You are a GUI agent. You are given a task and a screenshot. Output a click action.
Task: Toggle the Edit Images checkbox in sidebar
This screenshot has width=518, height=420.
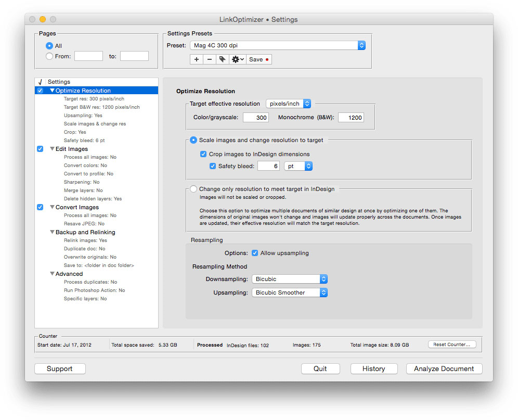pyautogui.click(x=40, y=149)
